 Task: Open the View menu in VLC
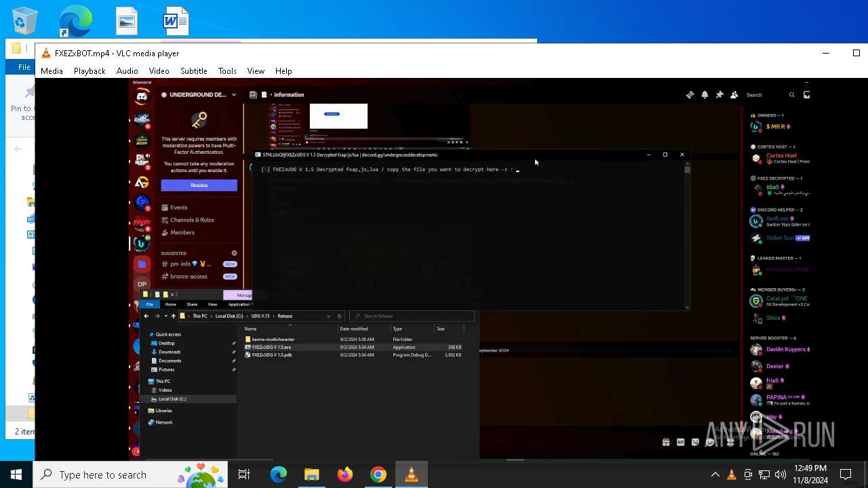pyautogui.click(x=256, y=70)
